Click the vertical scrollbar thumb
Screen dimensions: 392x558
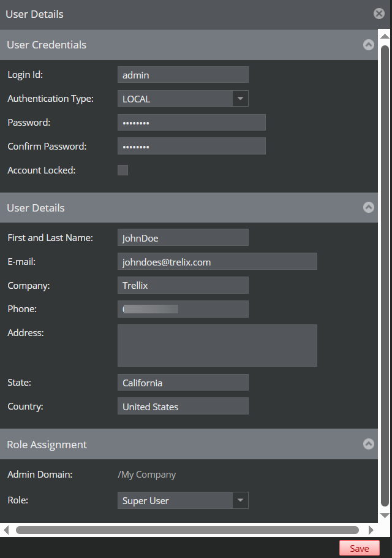385,276
